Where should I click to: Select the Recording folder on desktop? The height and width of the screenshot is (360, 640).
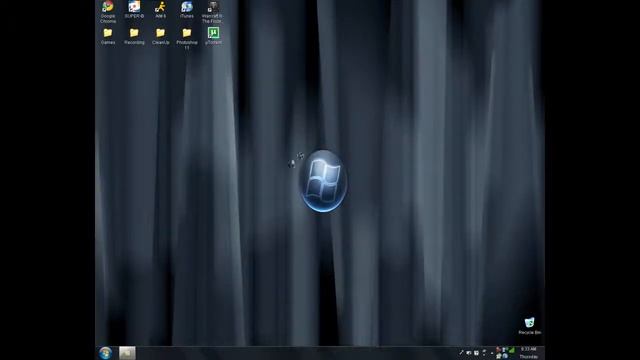pyautogui.click(x=134, y=36)
